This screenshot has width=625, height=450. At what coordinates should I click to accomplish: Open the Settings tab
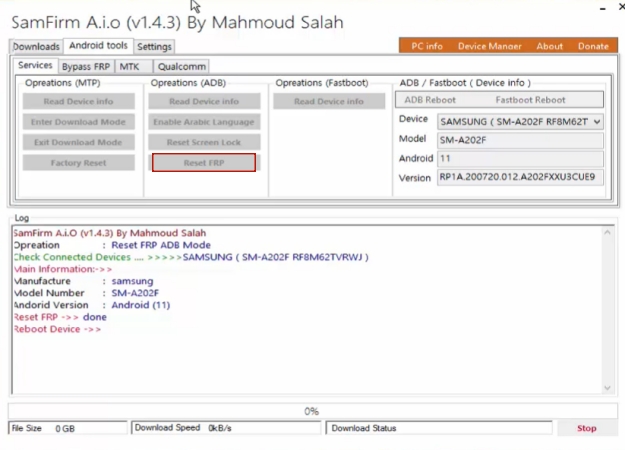pos(154,47)
